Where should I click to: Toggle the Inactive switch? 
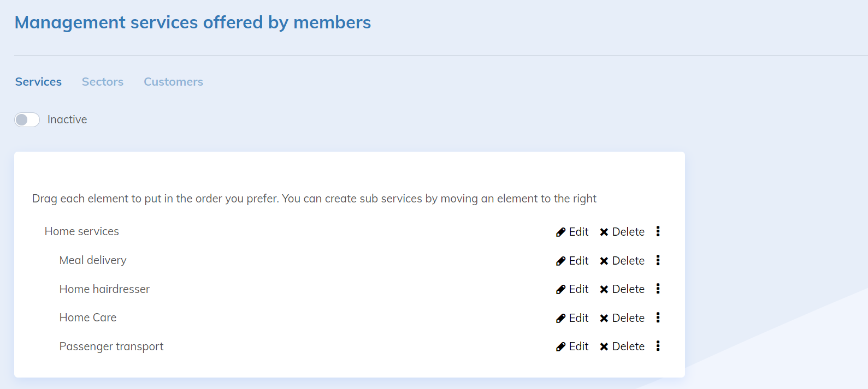[27, 119]
